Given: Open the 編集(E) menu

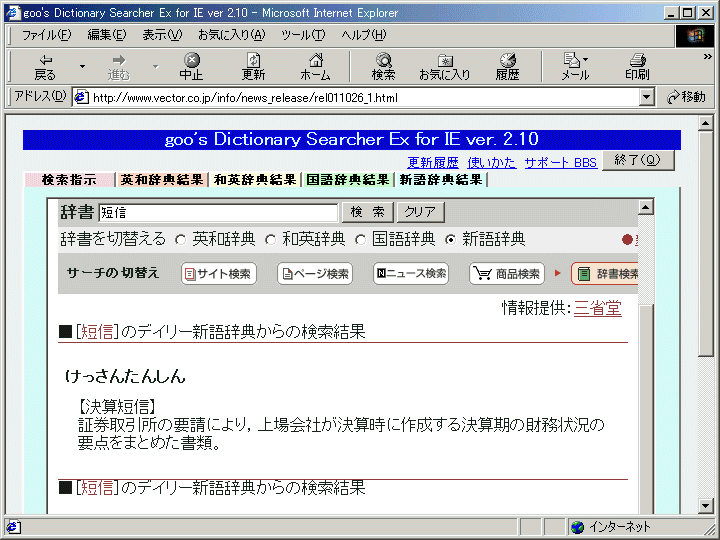Looking at the screenshot, I should click(x=107, y=35).
